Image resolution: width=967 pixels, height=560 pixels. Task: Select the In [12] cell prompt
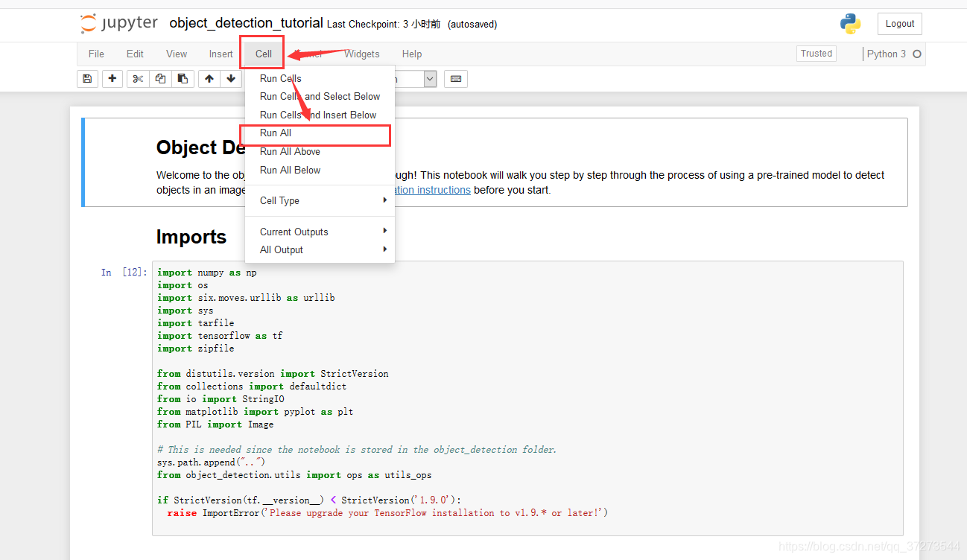pos(124,273)
